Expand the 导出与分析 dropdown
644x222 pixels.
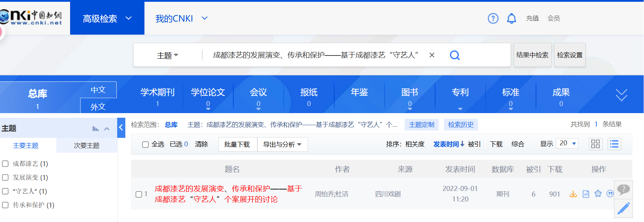pos(282,144)
